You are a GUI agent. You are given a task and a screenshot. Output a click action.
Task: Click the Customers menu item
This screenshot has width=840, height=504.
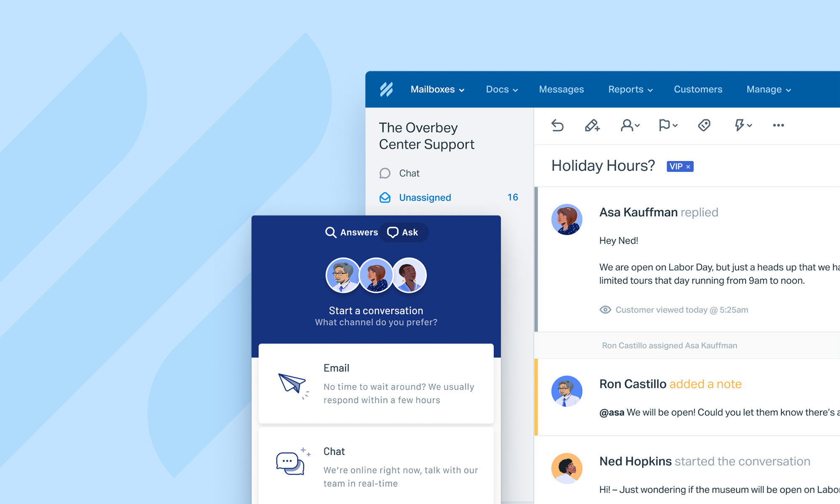[697, 89]
